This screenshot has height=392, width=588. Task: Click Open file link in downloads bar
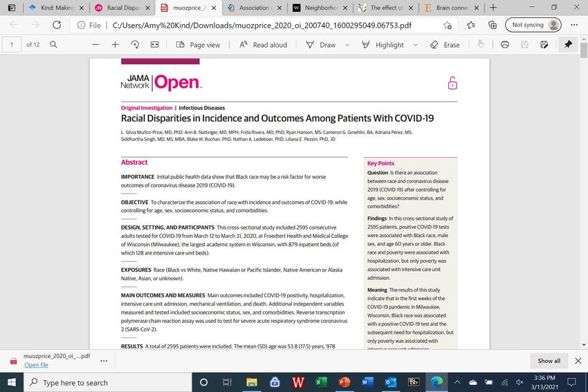pyautogui.click(x=36, y=364)
